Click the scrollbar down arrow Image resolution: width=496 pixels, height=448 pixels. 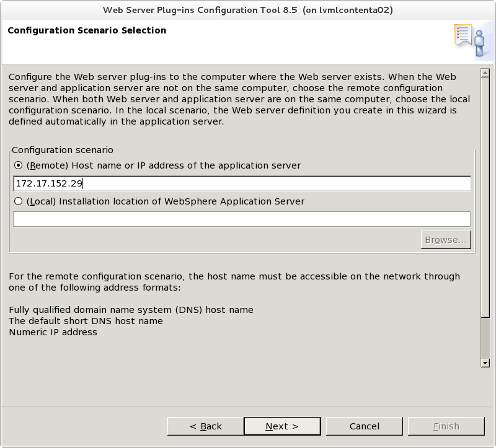pos(485,363)
